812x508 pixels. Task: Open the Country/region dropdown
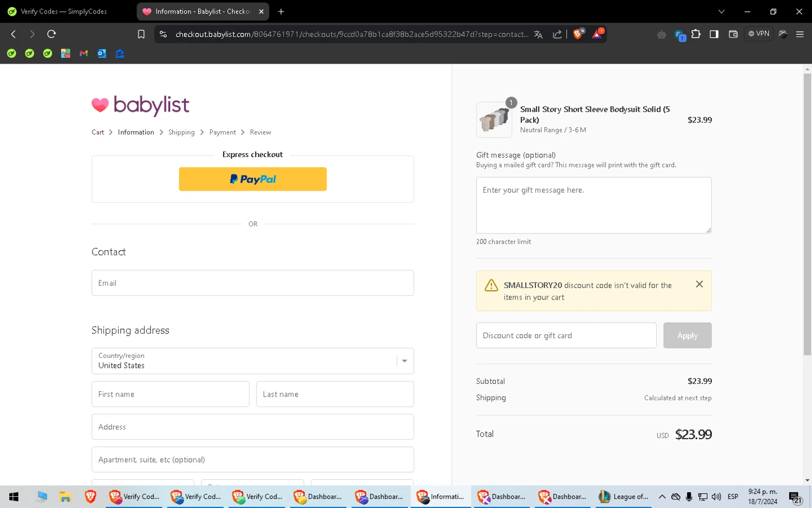point(253,361)
